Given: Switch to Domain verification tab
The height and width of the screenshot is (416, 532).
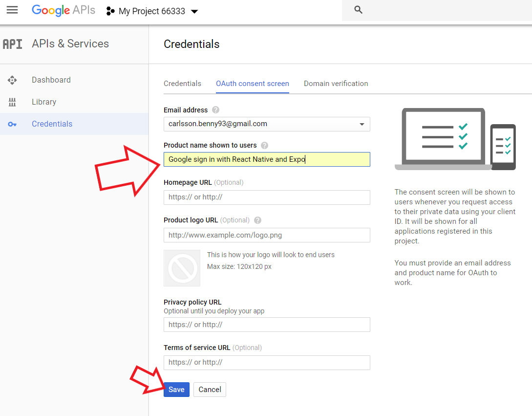Looking at the screenshot, I should point(336,84).
